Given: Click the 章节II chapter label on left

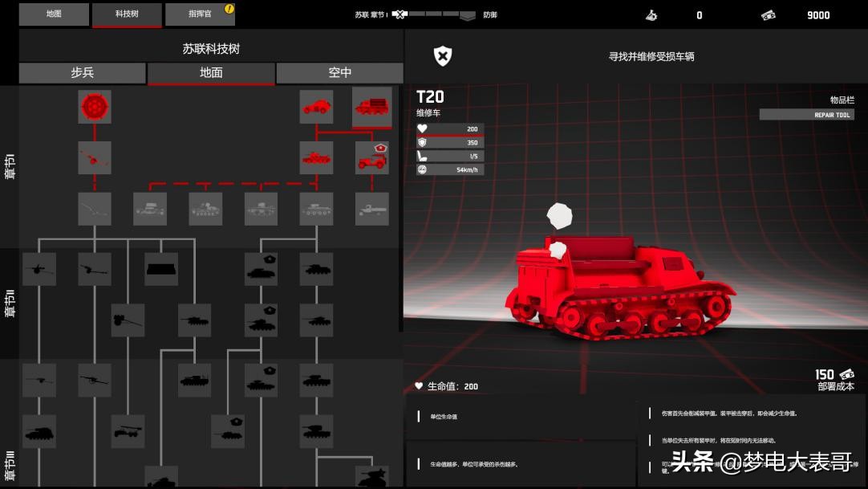Looking at the screenshot, I should [10, 303].
